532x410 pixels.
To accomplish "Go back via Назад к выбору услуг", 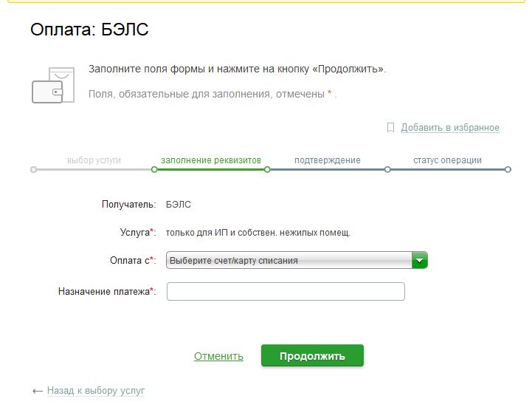I will coord(96,391).
